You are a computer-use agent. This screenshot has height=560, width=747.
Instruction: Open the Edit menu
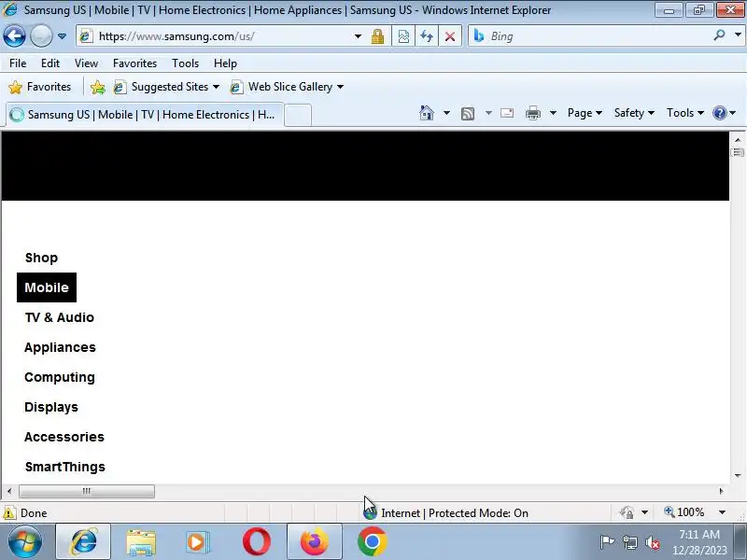tap(50, 63)
